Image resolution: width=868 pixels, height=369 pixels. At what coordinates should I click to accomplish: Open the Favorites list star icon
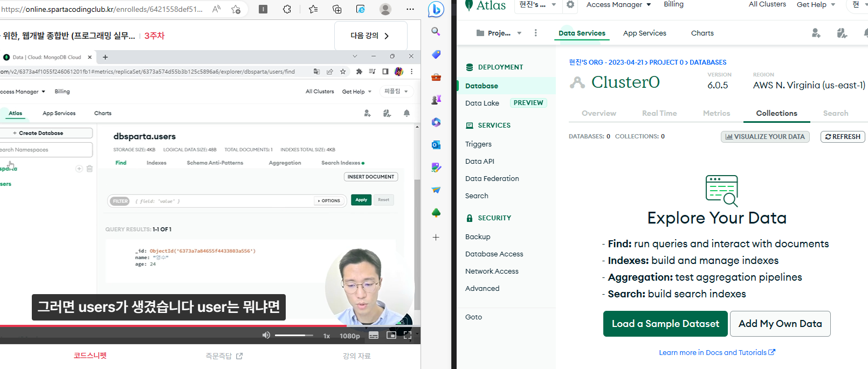tap(313, 9)
